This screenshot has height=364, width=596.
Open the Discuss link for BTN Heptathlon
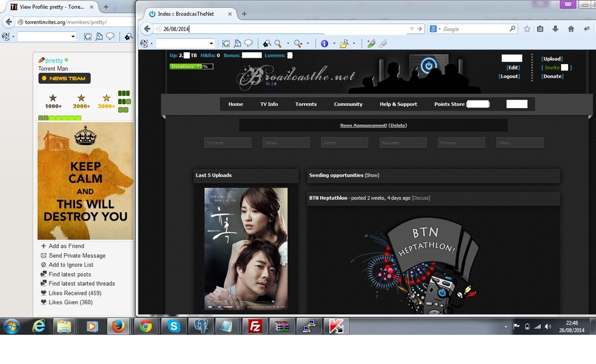[x=421, y=198]
